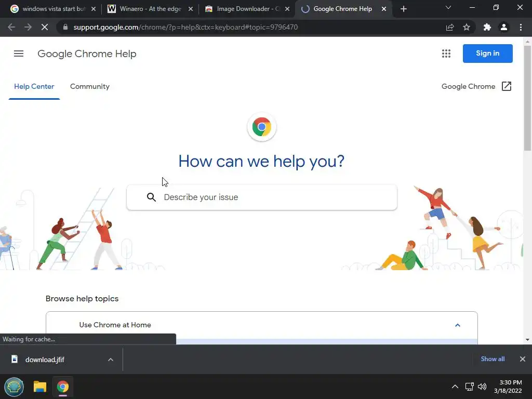Open the network tray icon
The height and width of the screenshot is (399, 532).
tap(470, 387)
